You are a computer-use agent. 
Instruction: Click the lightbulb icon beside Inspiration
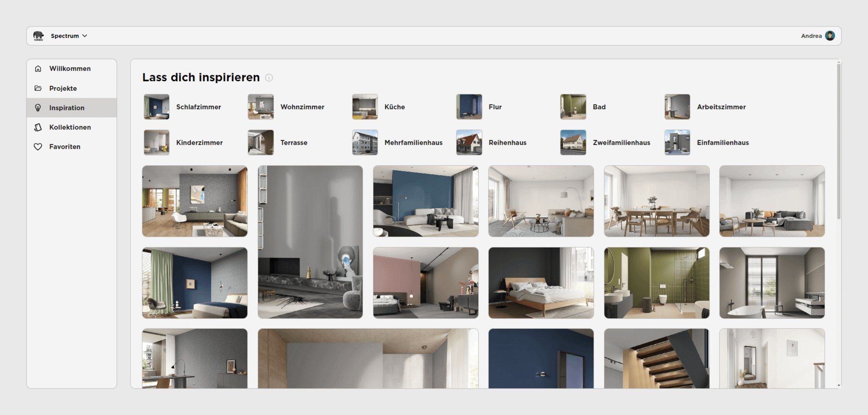pos(39,108)
